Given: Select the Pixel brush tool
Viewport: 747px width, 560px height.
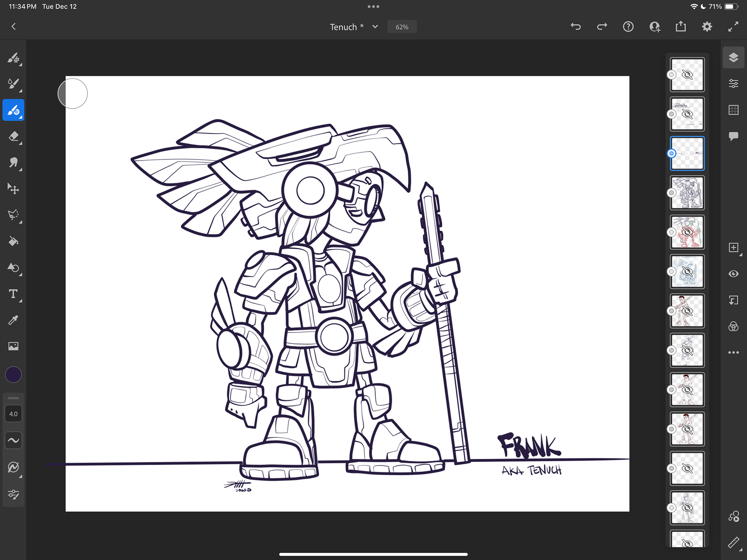Looking at the screenshot, I should tap(14, 58).
